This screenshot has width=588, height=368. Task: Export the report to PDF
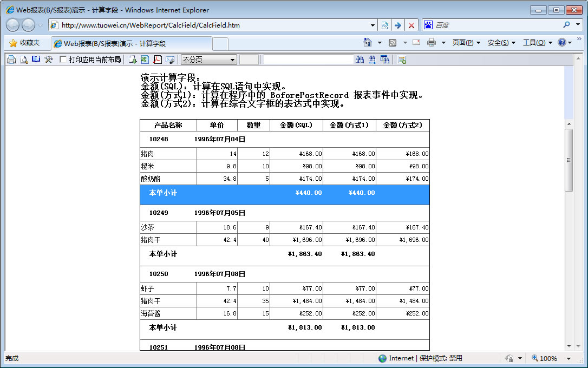pos(158,60)
